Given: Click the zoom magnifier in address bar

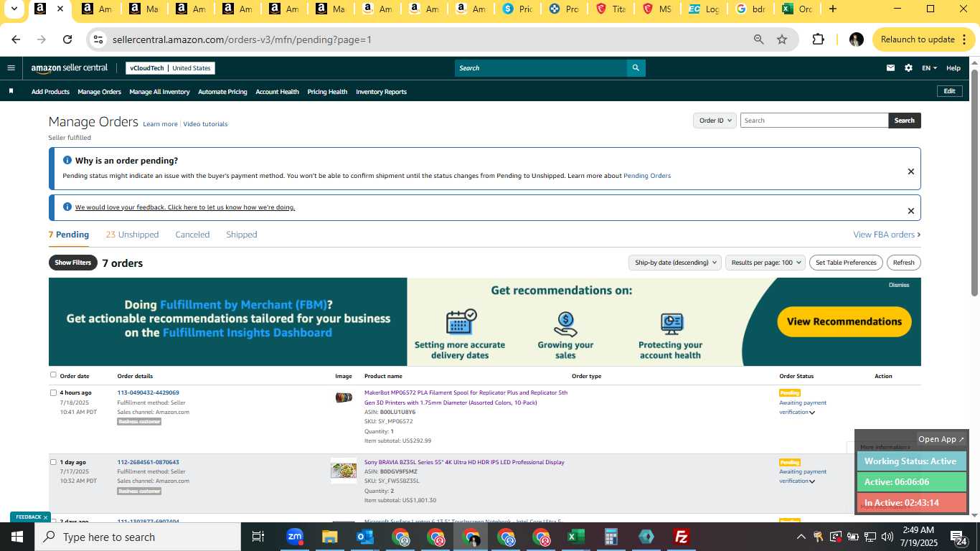Looking at the screenshot, I should coord(758,39).
